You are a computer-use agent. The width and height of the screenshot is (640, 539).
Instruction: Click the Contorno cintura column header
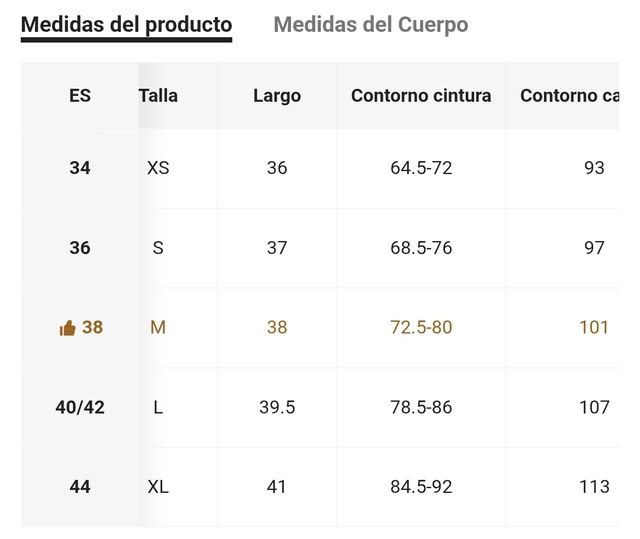[421, 96]
